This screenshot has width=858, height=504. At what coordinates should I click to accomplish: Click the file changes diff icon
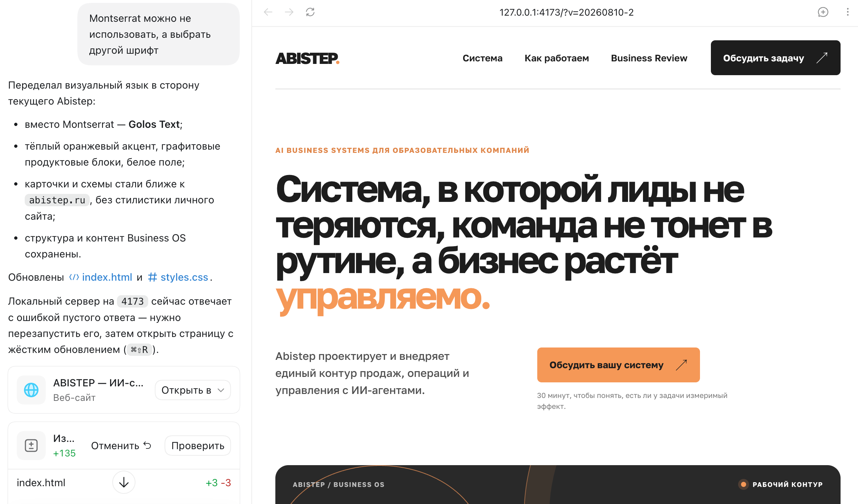click(x=31, y=446)
